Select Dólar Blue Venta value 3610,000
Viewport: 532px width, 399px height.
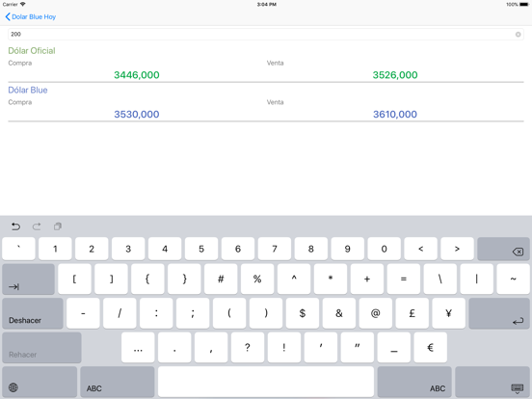[395, 115]
